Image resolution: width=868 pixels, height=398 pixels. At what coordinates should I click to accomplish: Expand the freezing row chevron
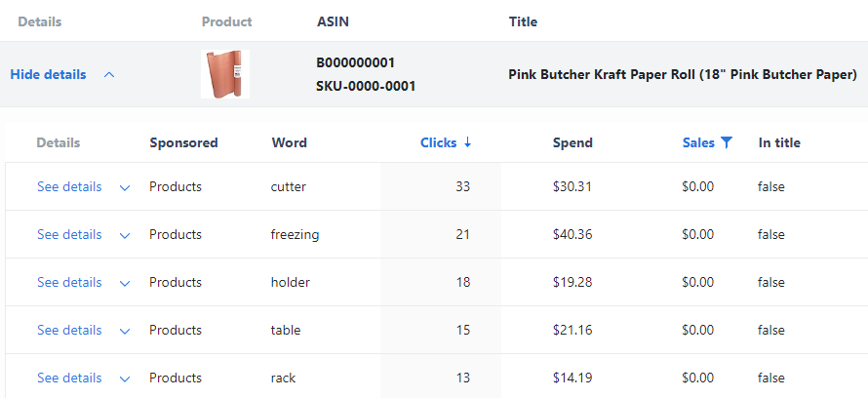coord(125,235)
